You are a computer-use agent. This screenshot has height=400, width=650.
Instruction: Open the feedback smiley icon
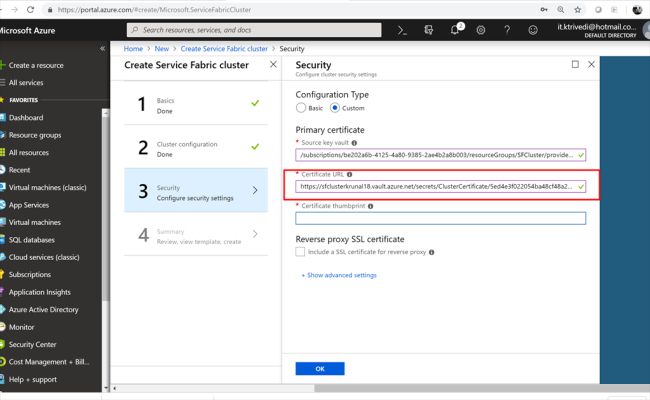tap(533, 30)
